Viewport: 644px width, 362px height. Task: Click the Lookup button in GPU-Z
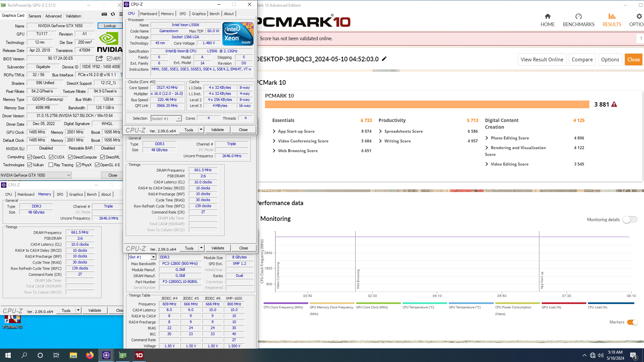[110, 26]
